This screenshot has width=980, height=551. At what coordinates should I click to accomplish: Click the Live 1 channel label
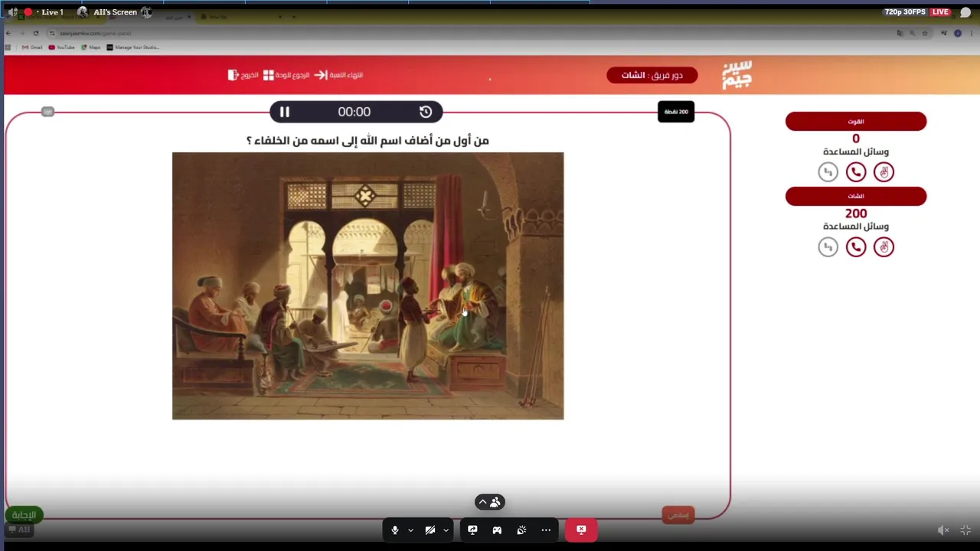[x=52, y=12]
